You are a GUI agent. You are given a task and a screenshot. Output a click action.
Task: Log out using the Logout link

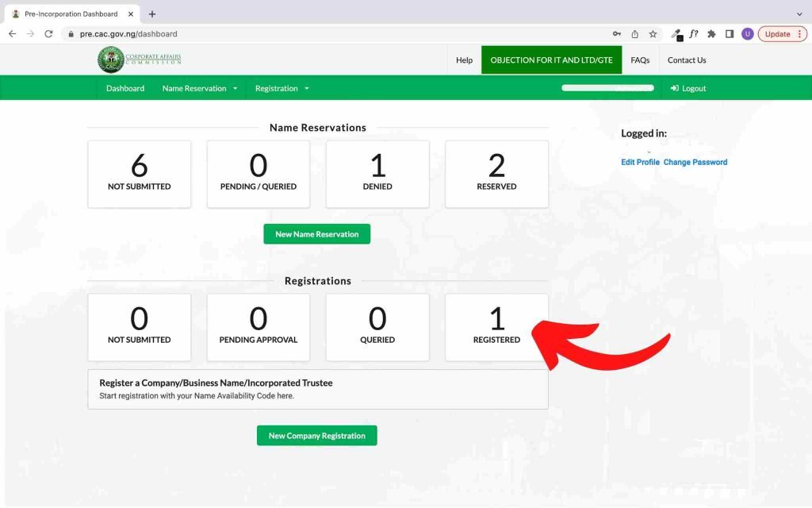688,88
